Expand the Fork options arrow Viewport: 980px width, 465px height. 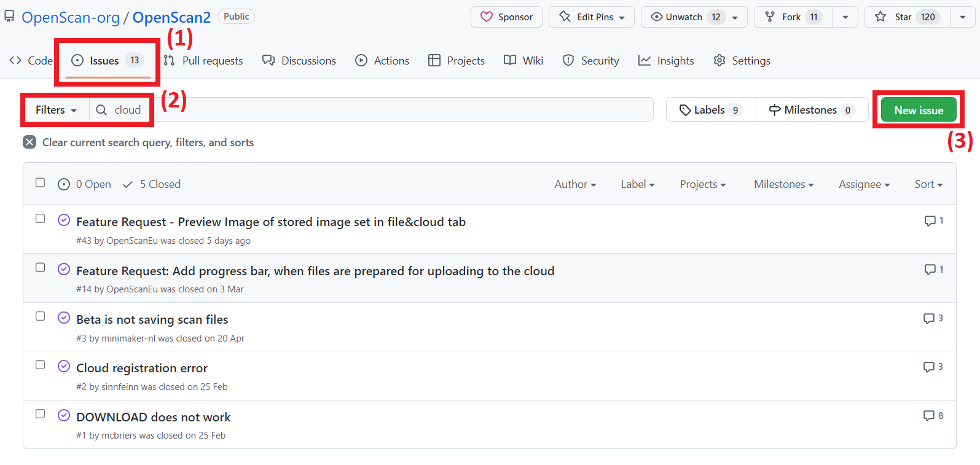pos(845,17)
